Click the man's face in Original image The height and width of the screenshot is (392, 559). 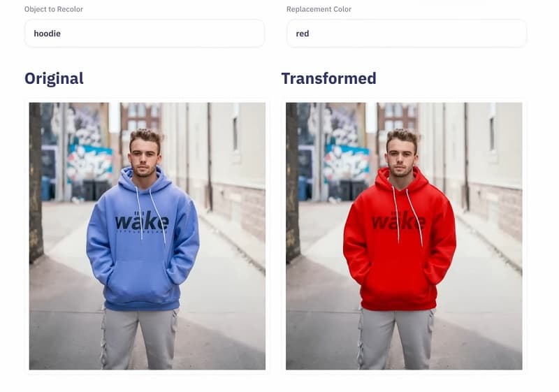point(144,157)
